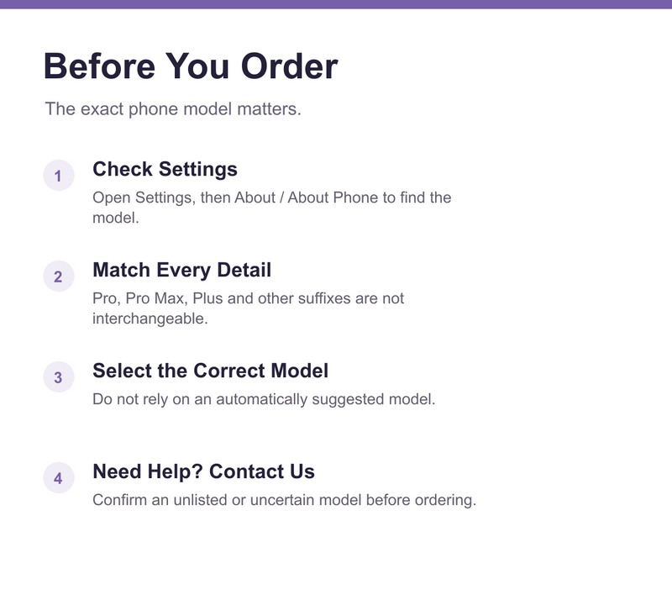Select the Match Every Detail heading

coord(181,270)
